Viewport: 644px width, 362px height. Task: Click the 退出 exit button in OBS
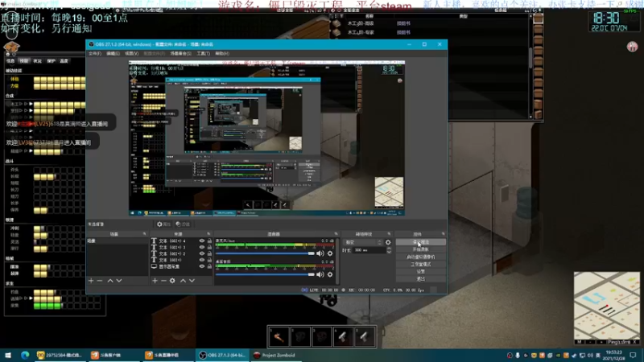pyautogui.click(x=420, y=279)
